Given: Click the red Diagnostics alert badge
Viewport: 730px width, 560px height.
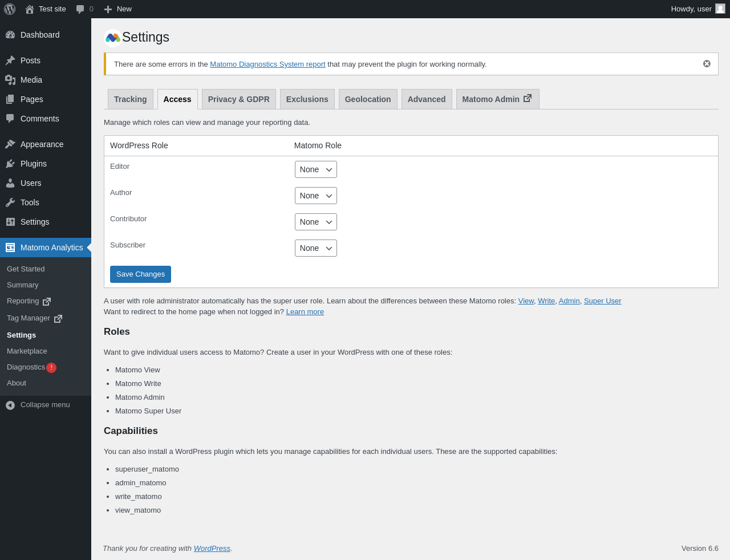Looking at the screenshot, I should [x=51, y=368].
